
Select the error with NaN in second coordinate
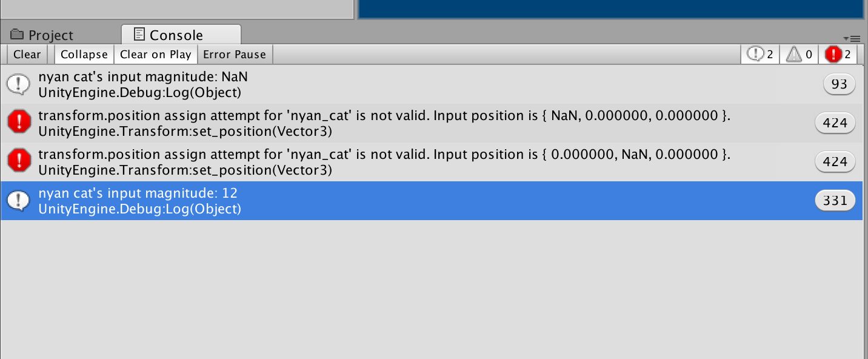tap(432, 162)
